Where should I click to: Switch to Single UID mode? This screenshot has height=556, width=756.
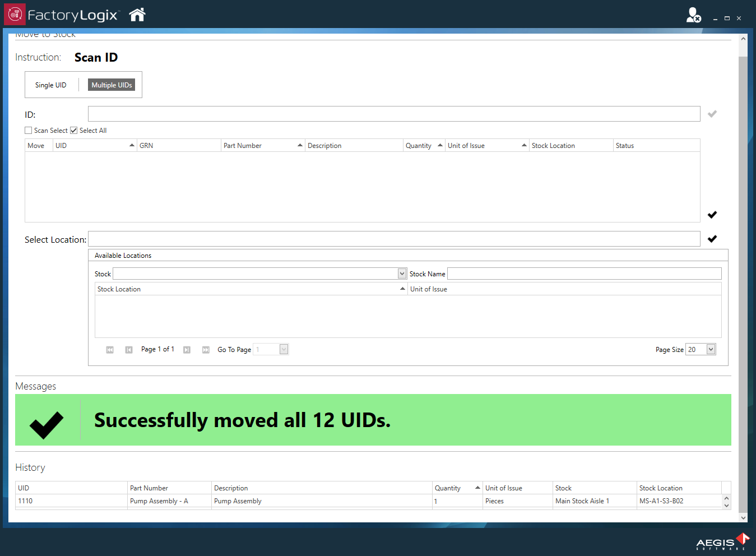(50, 85)
